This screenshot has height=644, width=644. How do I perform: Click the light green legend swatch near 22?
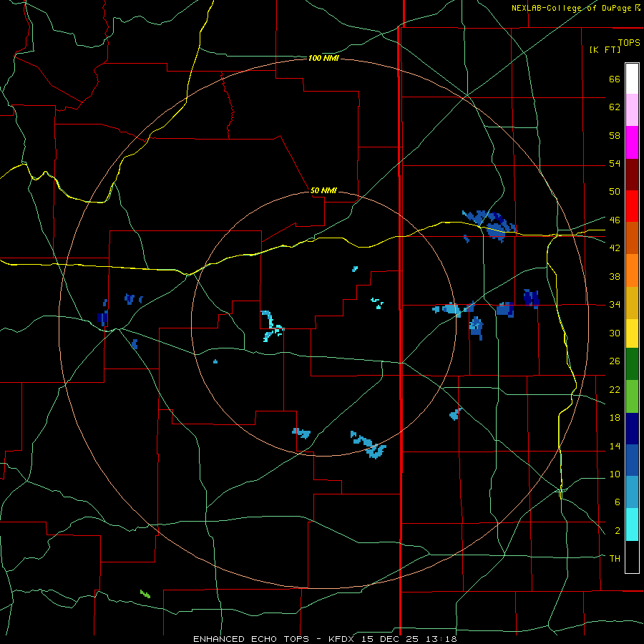[x=632, y=396]
